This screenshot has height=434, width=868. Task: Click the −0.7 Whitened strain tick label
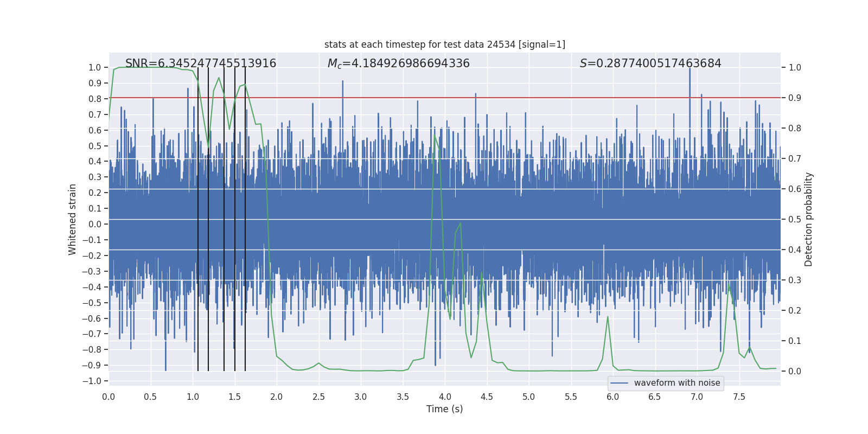click(x=92, y=334)
